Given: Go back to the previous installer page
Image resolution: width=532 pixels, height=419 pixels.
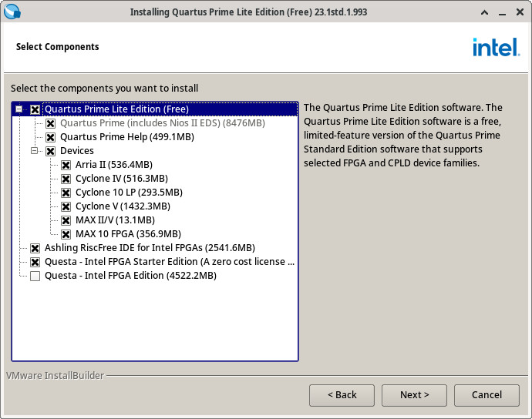Looking at the screenshot, I should pyautogui.click(x=342, y=395).
